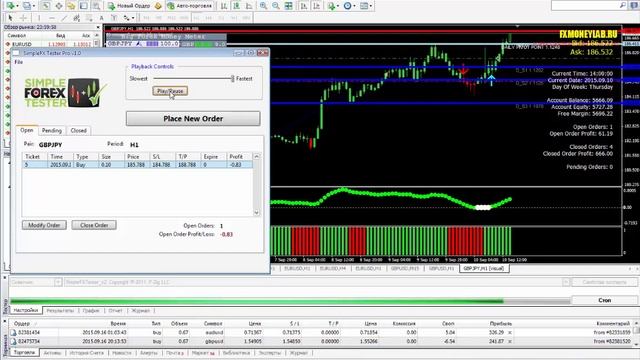The image size is (640, 360).
Task: Select the equidistant channel tool
Action: [x=76, y=18]
